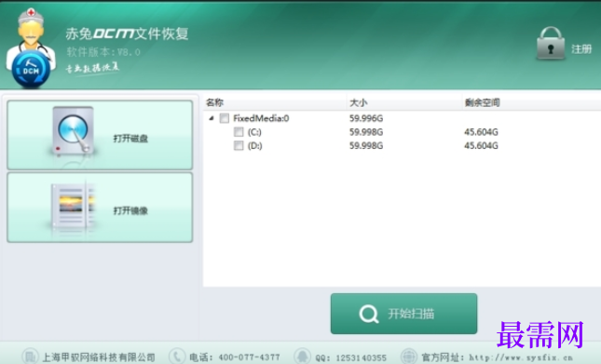This screenshot has height=364, width=601.
Task: Tick the (D:) drive checkbox
Action: (x=239, y=145)
